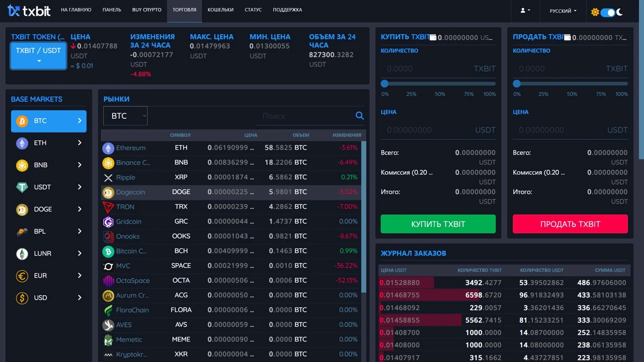Click the MVC SPACE icon
Viewport: 644px width, 362px height.
108,266
